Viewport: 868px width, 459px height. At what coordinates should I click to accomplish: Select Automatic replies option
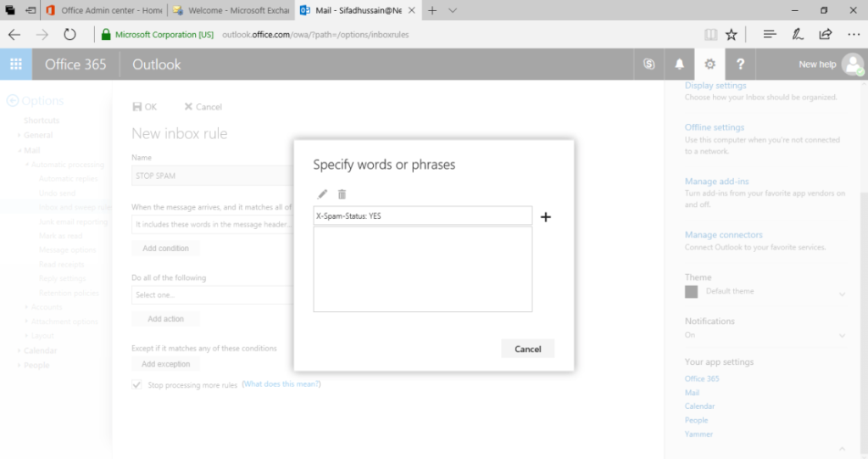(x=68, y=178)
